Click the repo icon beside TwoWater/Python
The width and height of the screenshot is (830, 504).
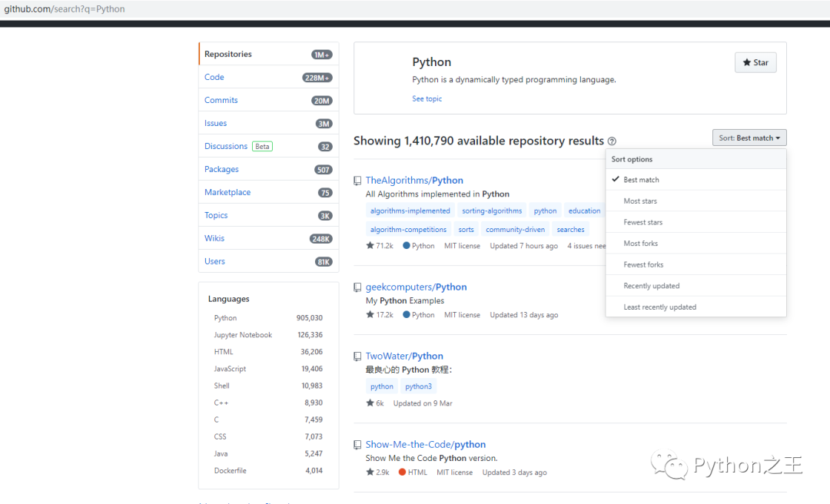(357, 356)
